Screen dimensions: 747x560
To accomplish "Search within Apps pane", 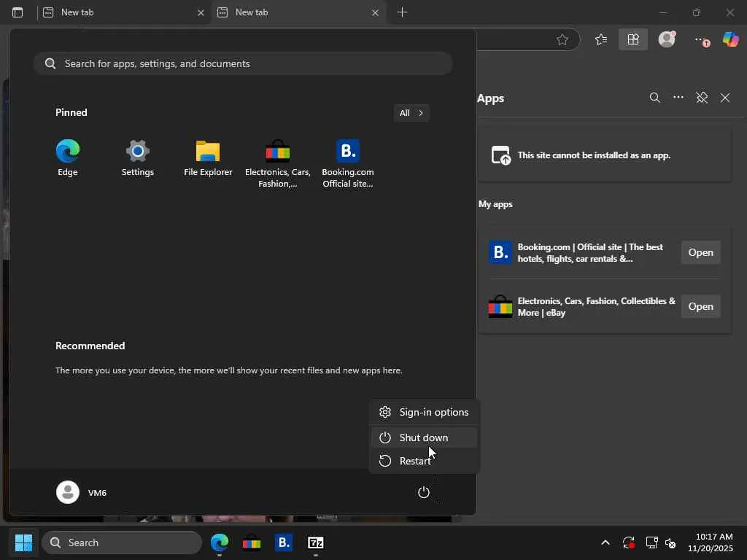I will pos(654,98).
